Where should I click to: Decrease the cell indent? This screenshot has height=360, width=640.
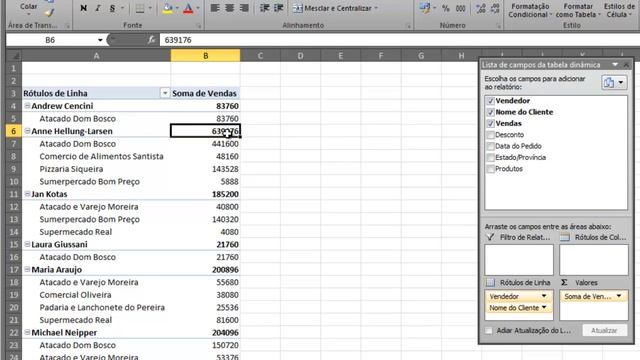264,8
